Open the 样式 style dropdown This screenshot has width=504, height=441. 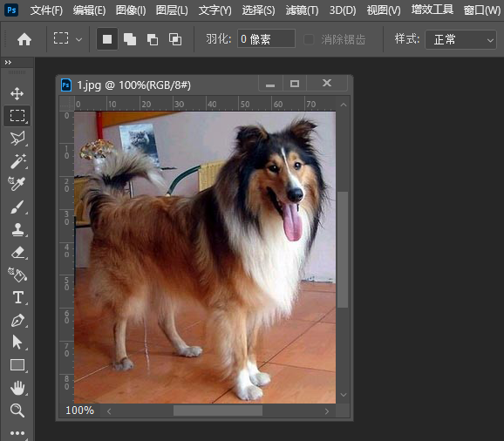(460, 39)
